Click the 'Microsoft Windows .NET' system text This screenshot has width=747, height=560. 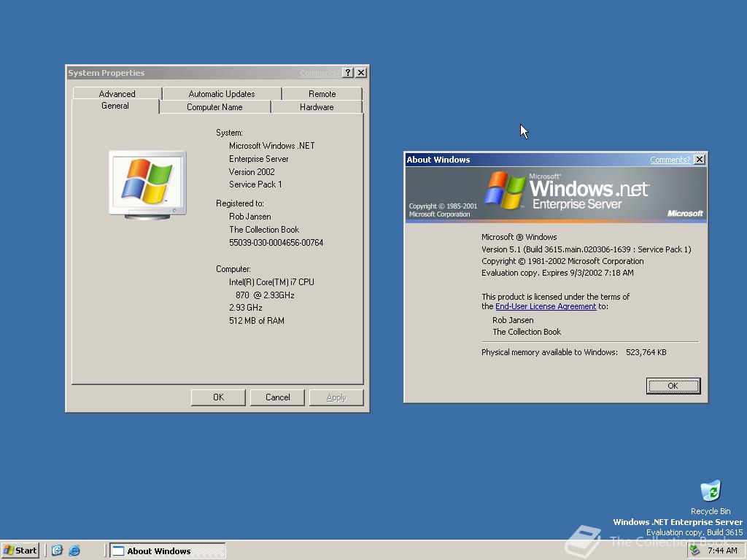pos(271,146)
